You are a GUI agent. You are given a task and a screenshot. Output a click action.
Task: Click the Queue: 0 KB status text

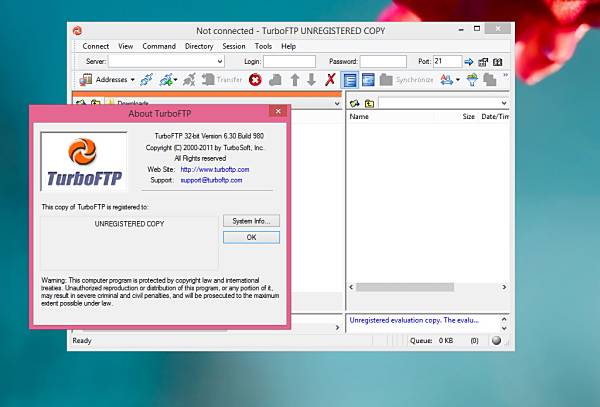tap(432, 340)
